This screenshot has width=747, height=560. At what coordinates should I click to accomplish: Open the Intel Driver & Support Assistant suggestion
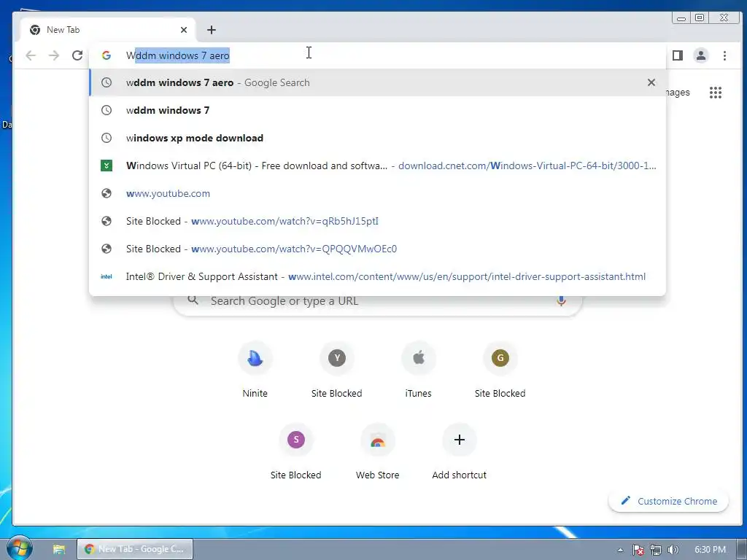tap(377, 276)
